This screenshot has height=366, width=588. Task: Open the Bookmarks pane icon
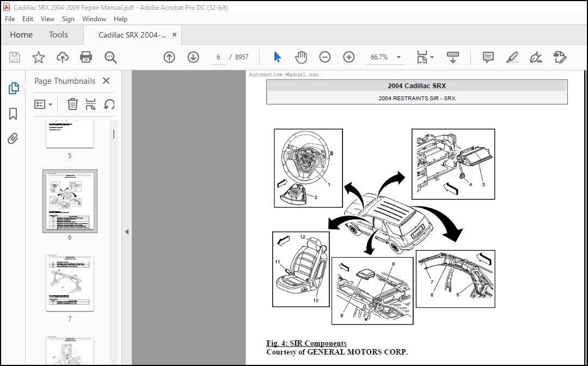(13, 114)
